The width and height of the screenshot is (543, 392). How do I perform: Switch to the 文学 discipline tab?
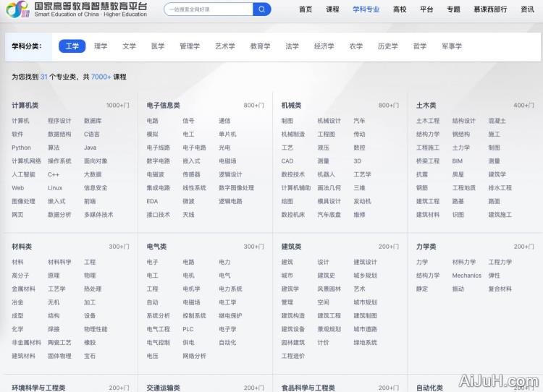click(129, 46)
